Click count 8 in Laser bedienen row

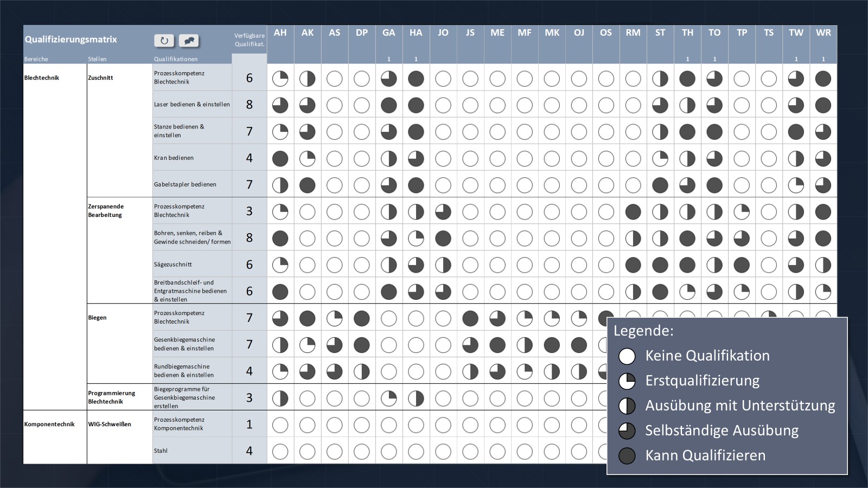[x=250, y=105]
